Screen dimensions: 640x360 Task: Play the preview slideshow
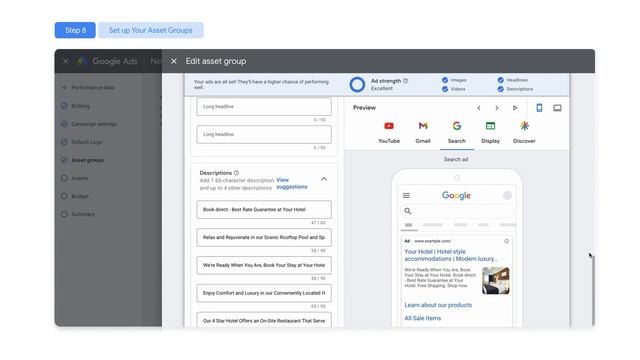coord(515,108)
